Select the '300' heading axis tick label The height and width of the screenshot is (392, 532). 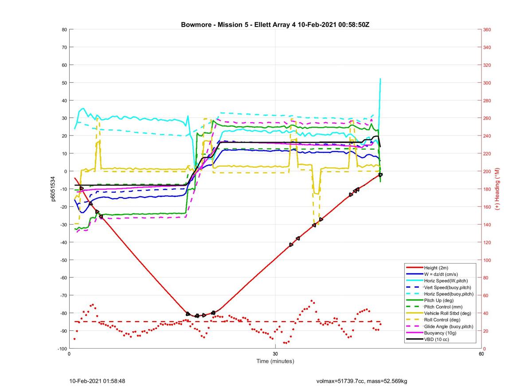pyautogui.click(x=487, y=83)
